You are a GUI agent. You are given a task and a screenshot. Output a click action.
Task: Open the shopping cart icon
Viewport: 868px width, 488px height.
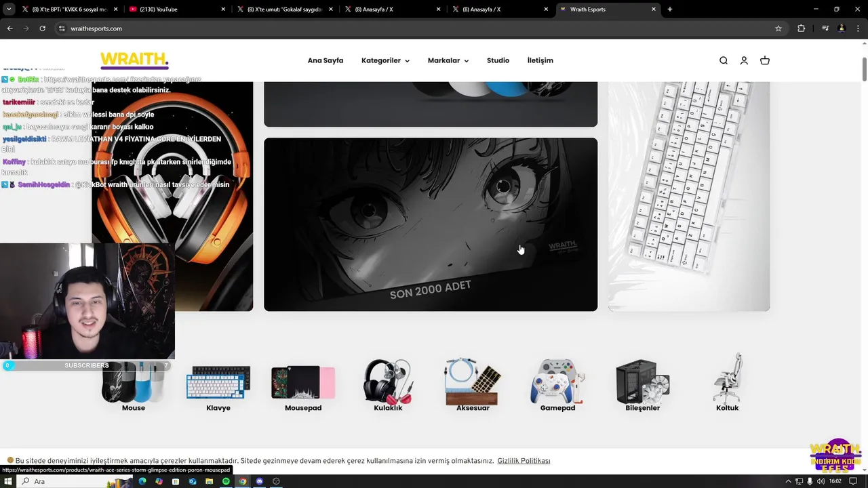point(765,60)
